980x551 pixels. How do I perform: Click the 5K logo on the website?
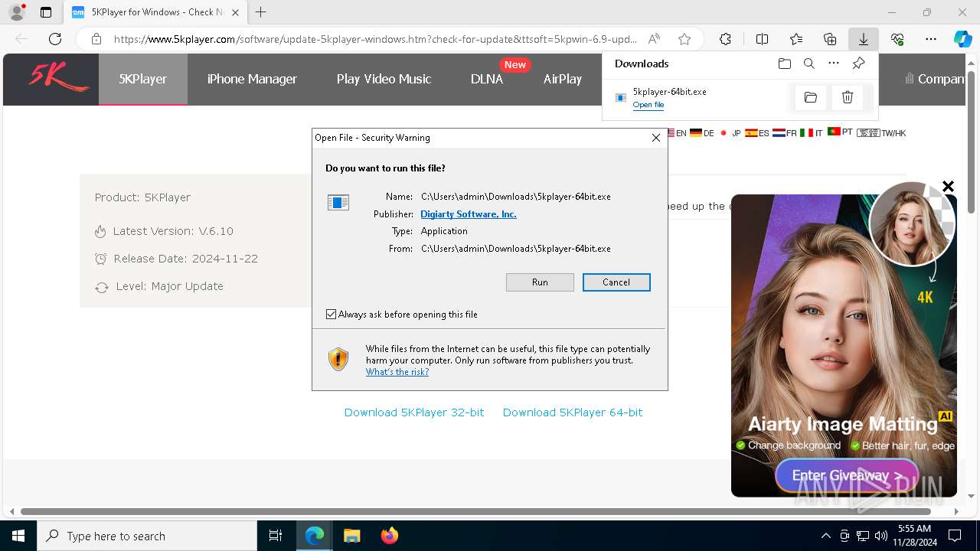tap(59, 77)
